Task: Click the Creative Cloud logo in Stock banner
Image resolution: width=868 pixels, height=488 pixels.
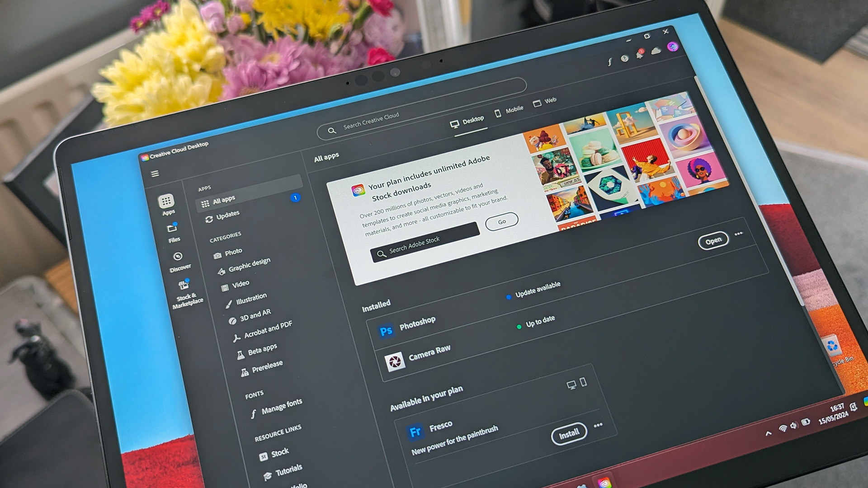Action: (358, 191)
